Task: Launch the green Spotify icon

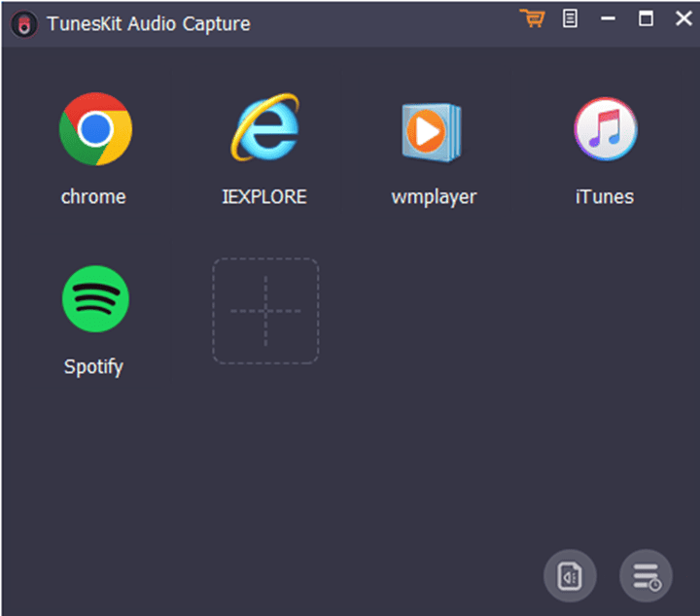Action: click(x=94, y=299)
